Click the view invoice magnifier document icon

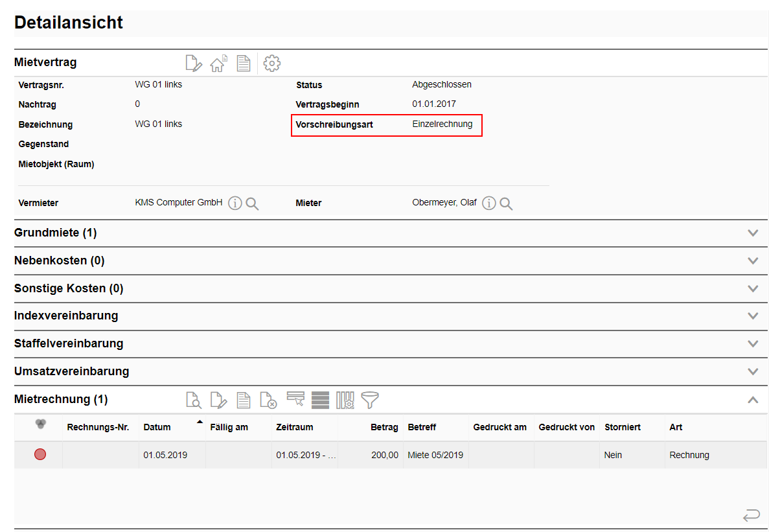194,400
